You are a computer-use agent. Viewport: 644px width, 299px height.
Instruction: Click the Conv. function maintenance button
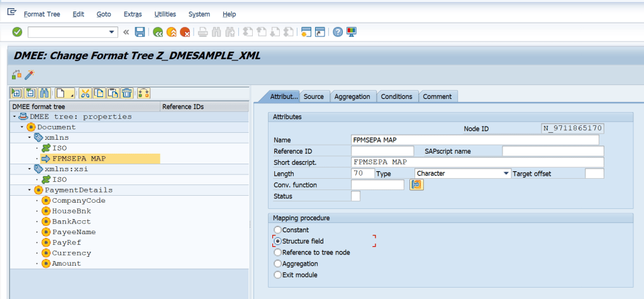click(x=416, y=185)
